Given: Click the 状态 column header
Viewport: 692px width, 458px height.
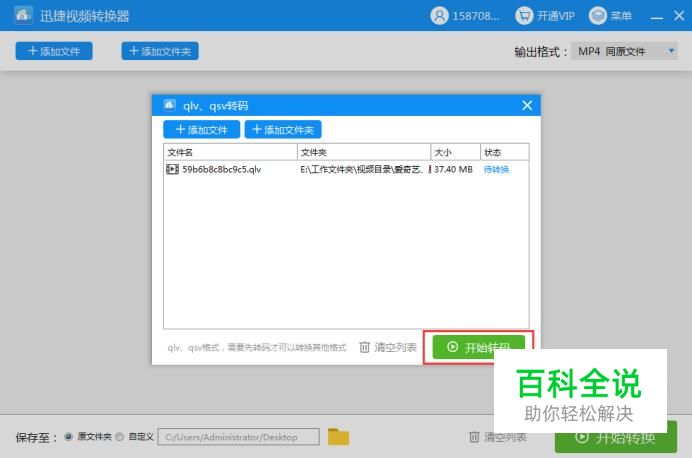Looking at the screenshot, I should 504,152.
